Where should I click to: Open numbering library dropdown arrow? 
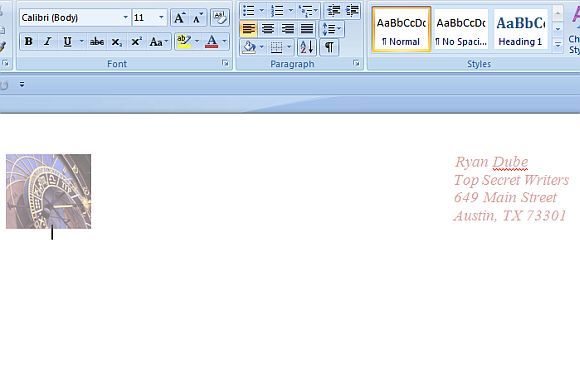(291, 11)
